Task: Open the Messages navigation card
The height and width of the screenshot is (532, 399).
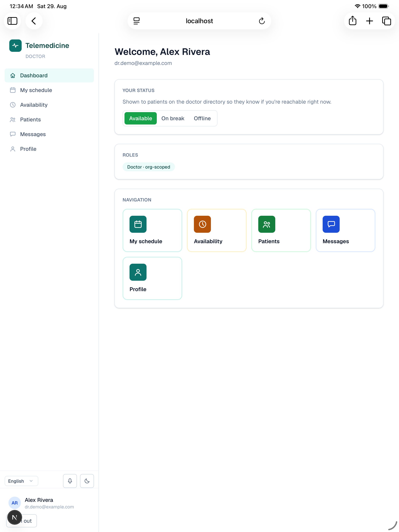Action: (345, 230)
